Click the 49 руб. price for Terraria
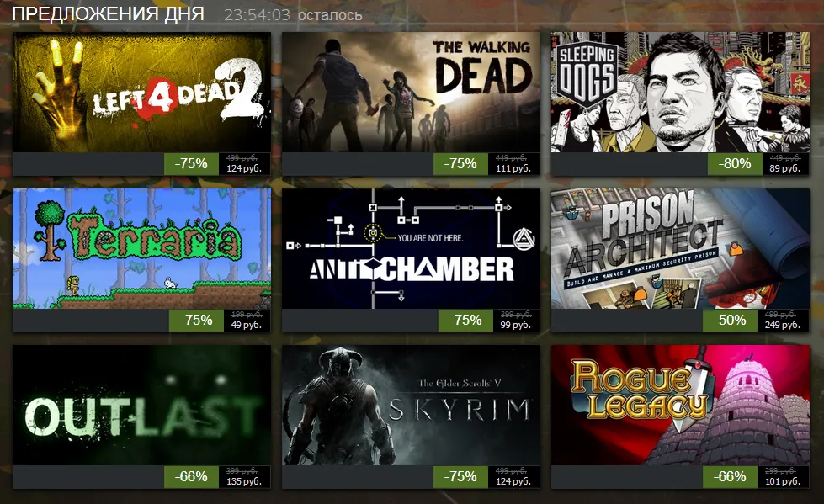824x504 pixels. click(x=246, y=326)
